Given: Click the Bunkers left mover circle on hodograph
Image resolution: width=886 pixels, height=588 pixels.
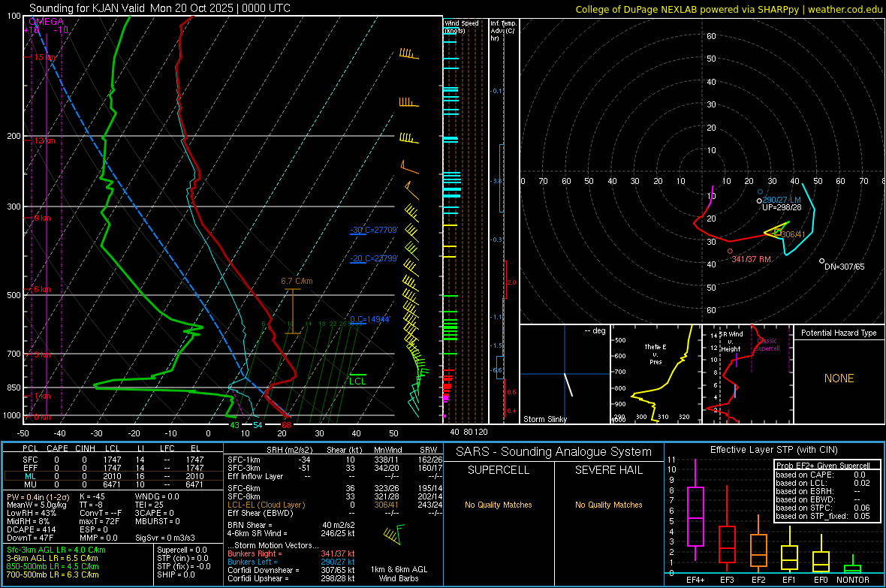Looking at the screenshot, I should click(x=760, y=192).
